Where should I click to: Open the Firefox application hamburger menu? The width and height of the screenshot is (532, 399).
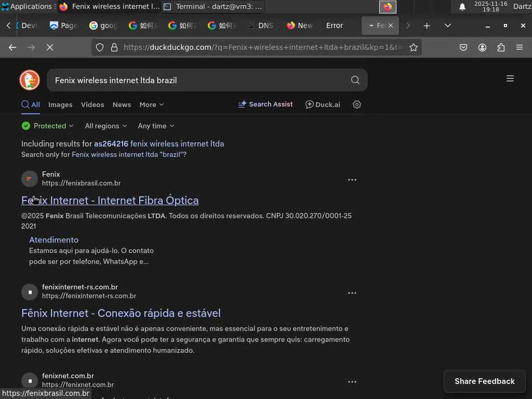[520, 47]
